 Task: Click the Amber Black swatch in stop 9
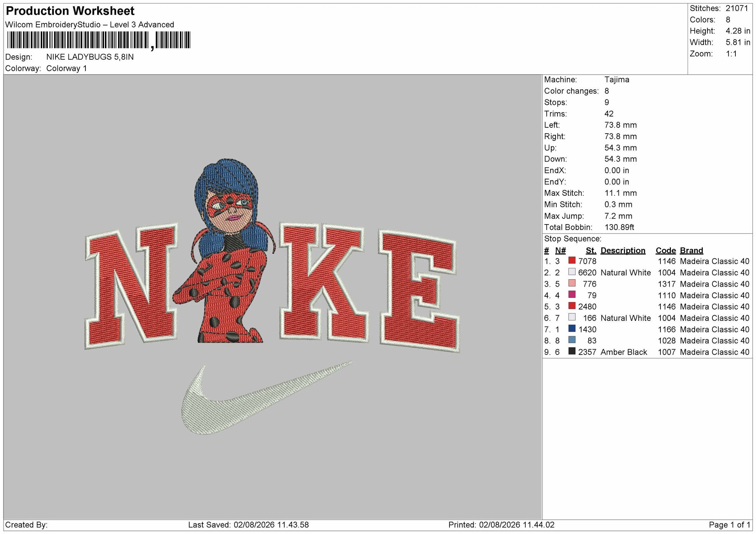tap(572, 351)
